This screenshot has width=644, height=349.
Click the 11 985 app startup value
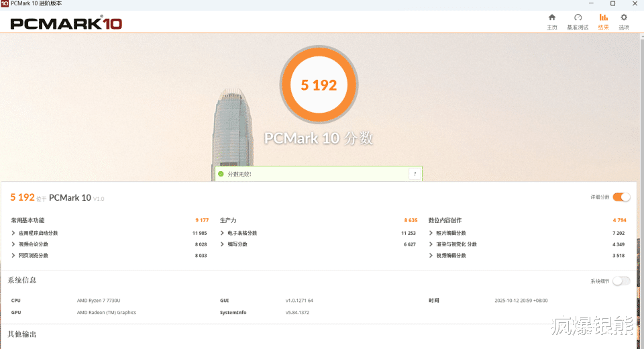(x=200, y=233)
